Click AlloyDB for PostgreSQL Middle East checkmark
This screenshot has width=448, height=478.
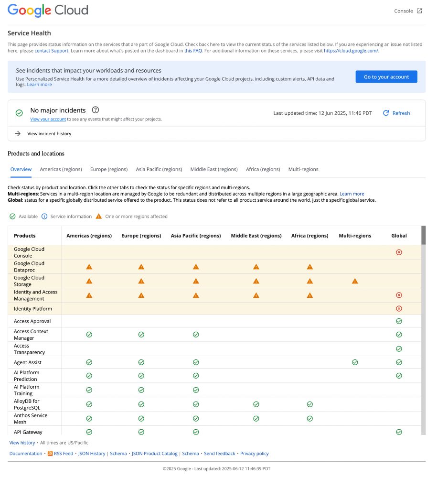coord(256,404)
